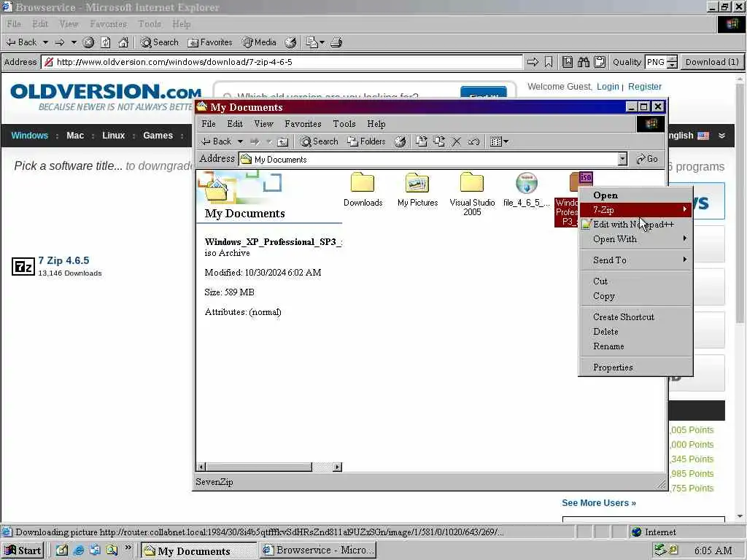The height and width of the screenshot is (560, 747).
Task: Click Go button in My Documents
Action: point(647,159)
